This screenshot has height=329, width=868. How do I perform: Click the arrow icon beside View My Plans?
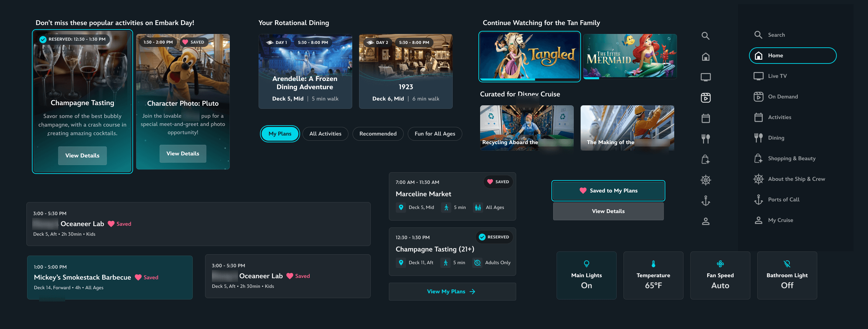[x=472, y=292]
